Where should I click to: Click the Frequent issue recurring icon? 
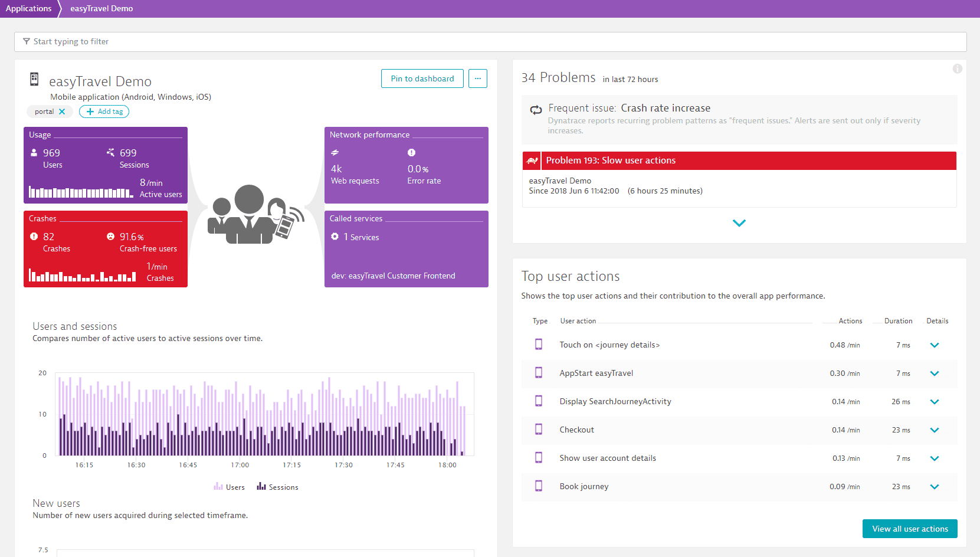tap(536, 110)
